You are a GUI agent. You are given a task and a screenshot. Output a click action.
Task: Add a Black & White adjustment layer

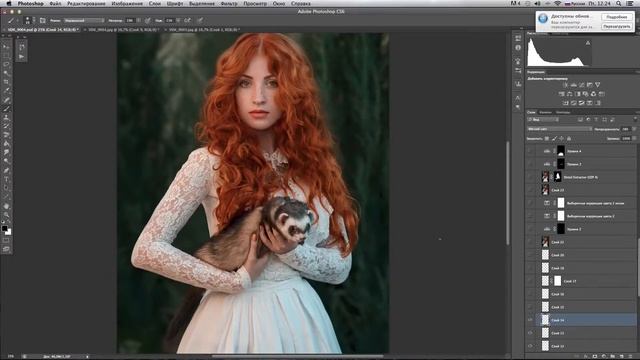tap(578, 94)
